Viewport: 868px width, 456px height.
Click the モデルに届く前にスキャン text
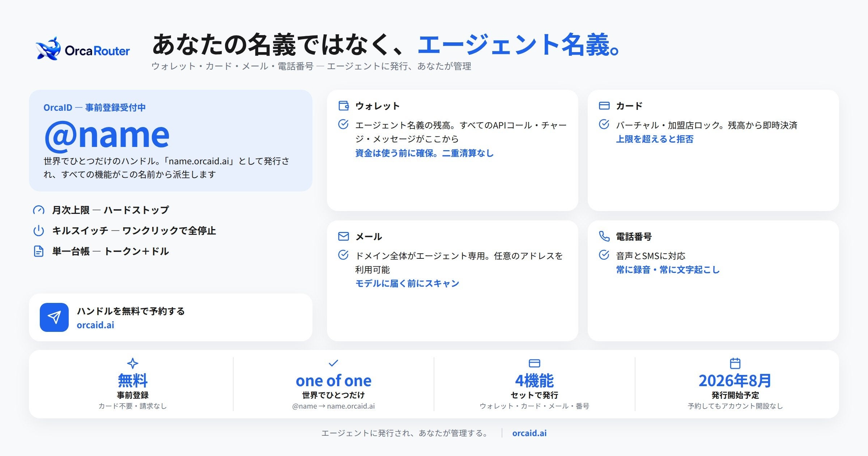click(407, 284)
